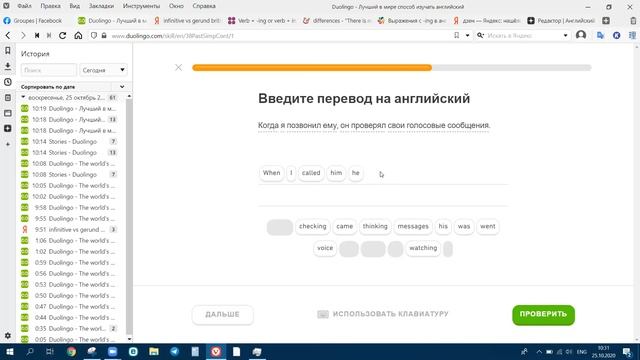640x360 pixels.
Task: Focus the history panel search field
Action: [49, 70]
